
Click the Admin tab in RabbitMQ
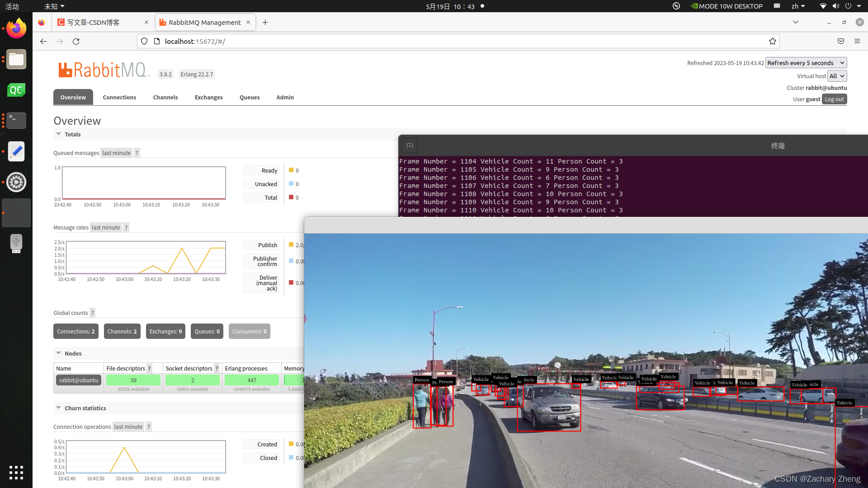click(285, 97)
